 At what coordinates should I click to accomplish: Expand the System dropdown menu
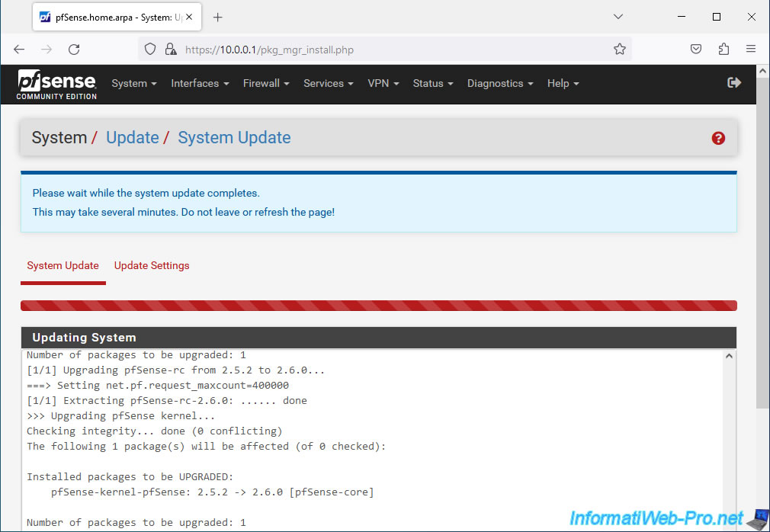134,83
